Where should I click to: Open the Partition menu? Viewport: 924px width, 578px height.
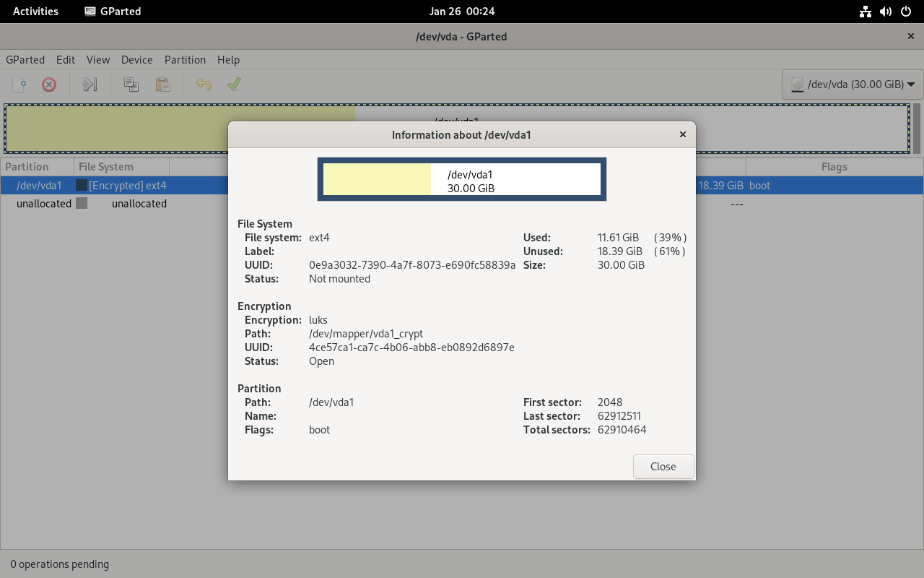(185, 60)
